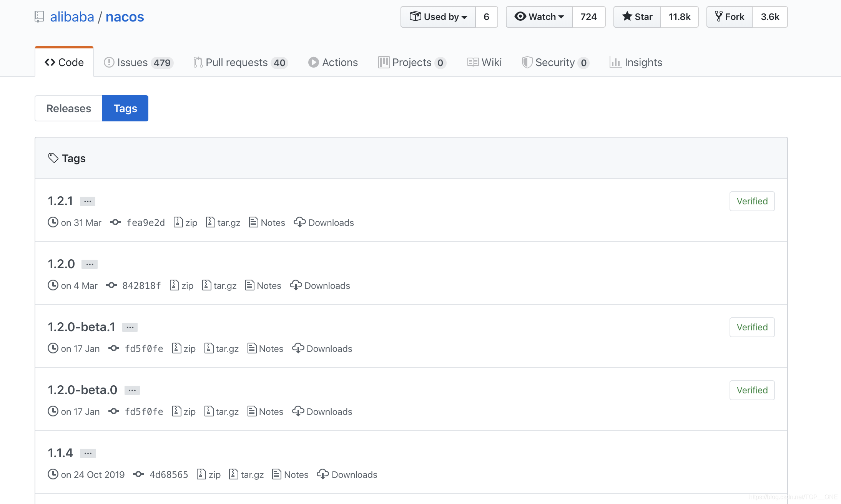Click the Fork button
Viewport: 841px width, 504px height.
pyautogui.click(x=729, y=17)
